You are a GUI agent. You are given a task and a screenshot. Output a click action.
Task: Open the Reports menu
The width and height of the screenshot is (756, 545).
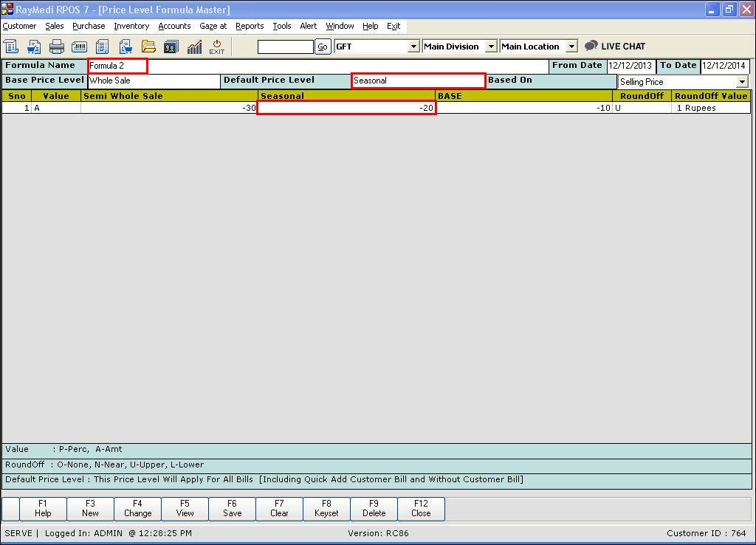click(250, 26)
